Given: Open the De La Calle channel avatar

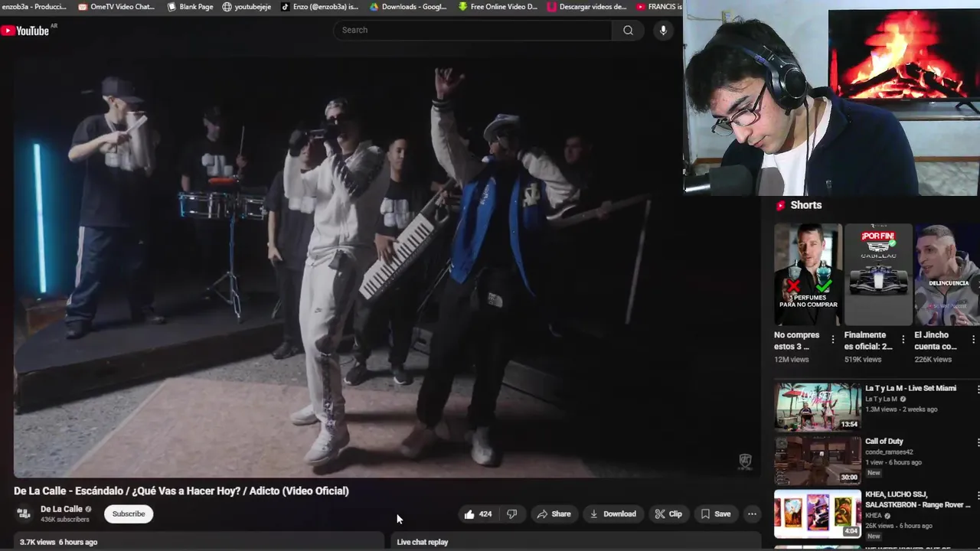Looking at the screenshot, I should point(24,514).
